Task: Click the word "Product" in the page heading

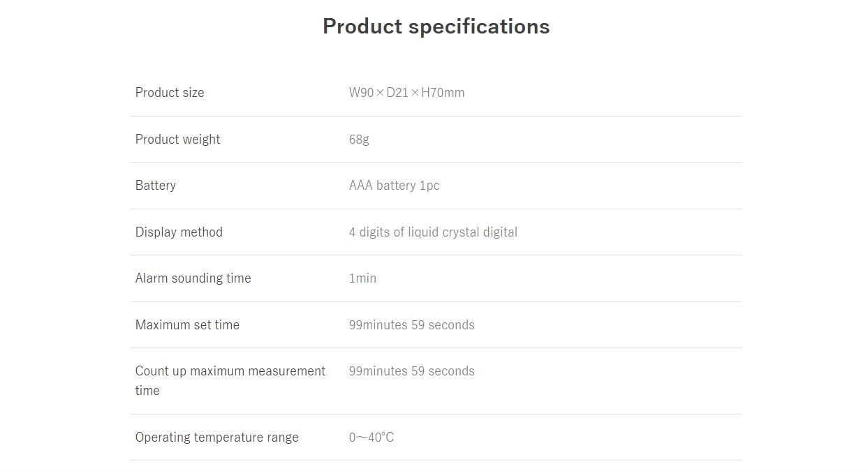Action: click(x=362, y=27)
